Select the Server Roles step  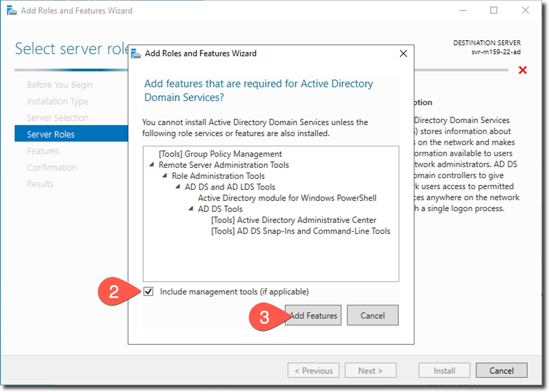pyautogui.click(x=71, y=134)
